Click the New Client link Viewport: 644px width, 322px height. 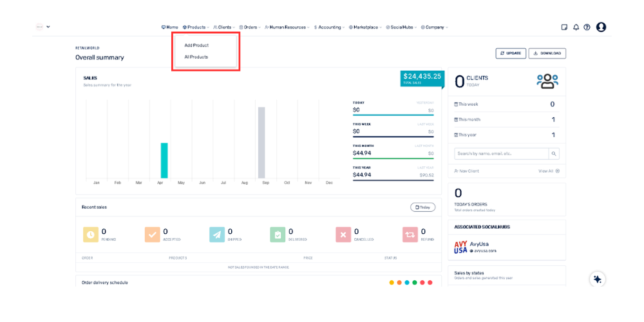click(467, 171)
